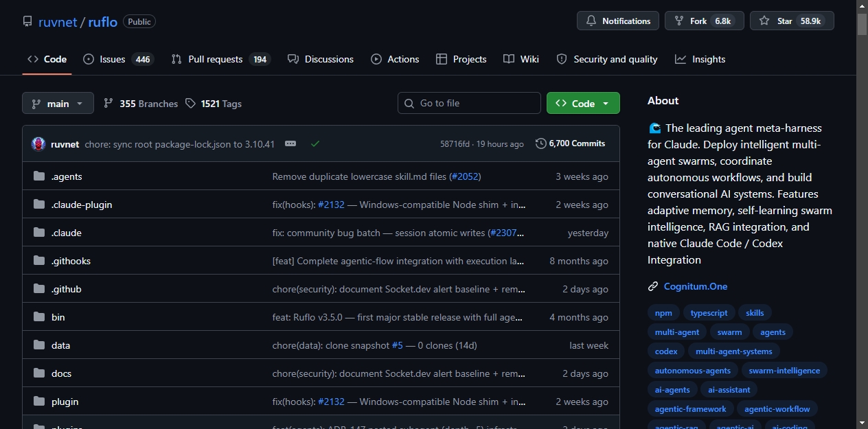The image size is (868, 429).
Task: Click the Go to file search field
Action: [469, 103]
